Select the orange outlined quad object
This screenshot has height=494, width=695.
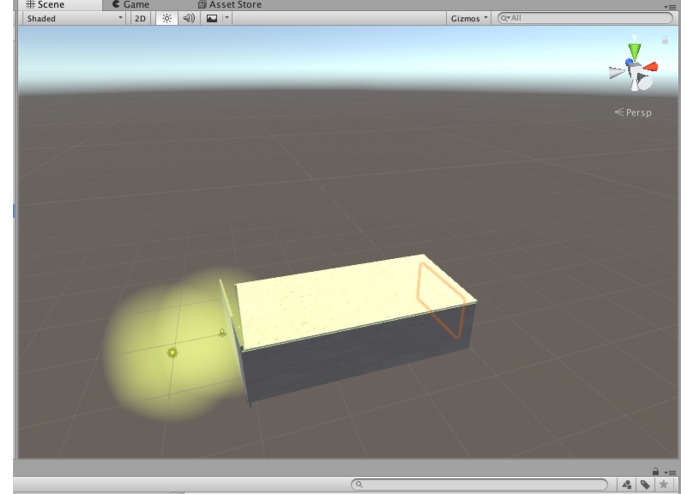(x=441, y=301)
